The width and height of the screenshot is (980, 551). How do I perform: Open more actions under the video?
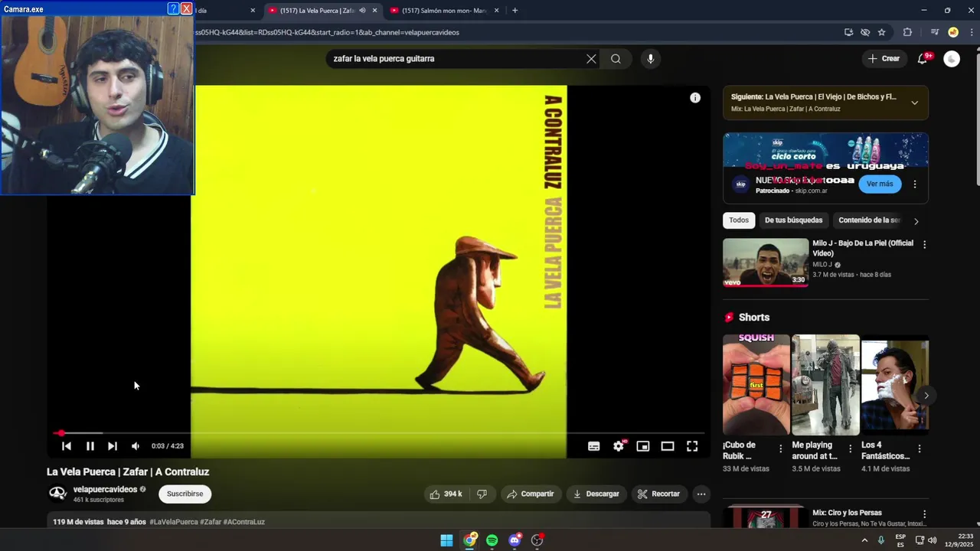701,494
